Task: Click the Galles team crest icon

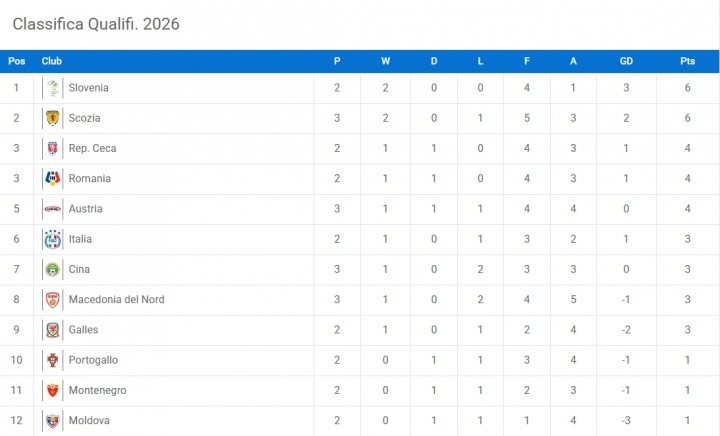Action: pyautogui.click(x=52, y=330)
